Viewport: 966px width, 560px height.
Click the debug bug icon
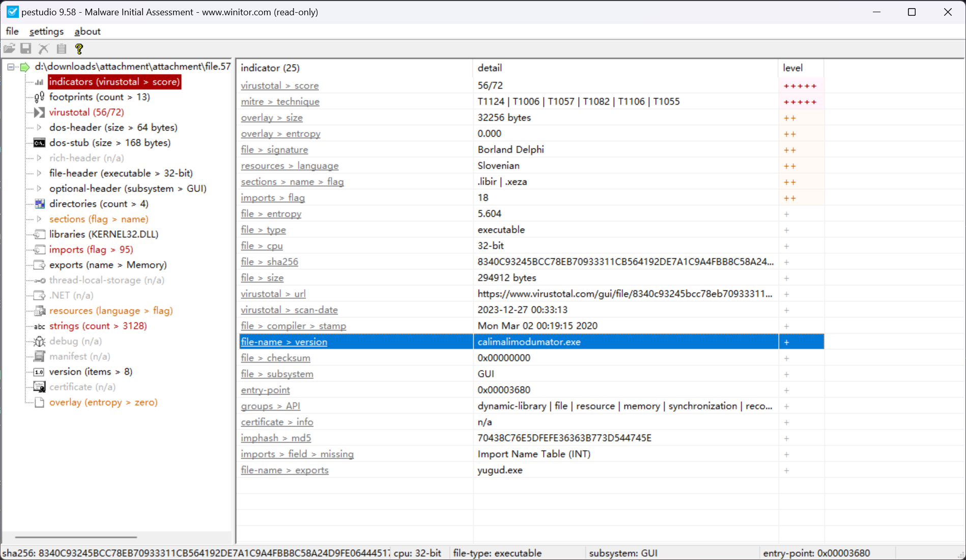(x=39, y=341)
